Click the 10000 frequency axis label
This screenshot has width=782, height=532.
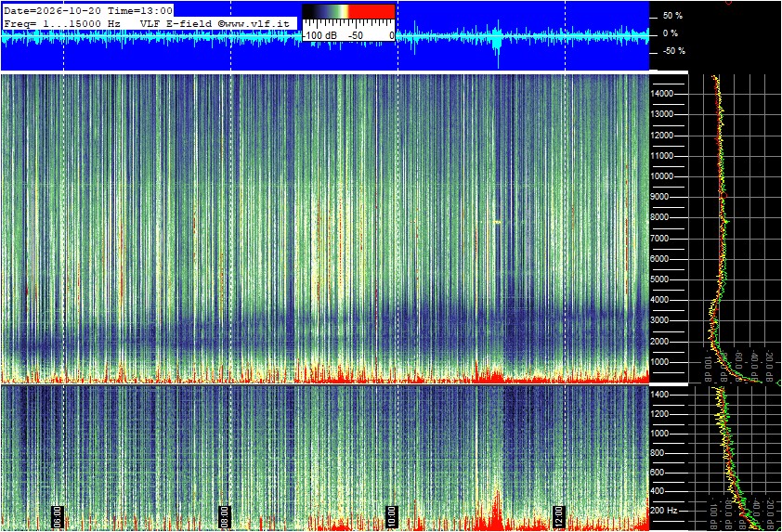[662, 176]
